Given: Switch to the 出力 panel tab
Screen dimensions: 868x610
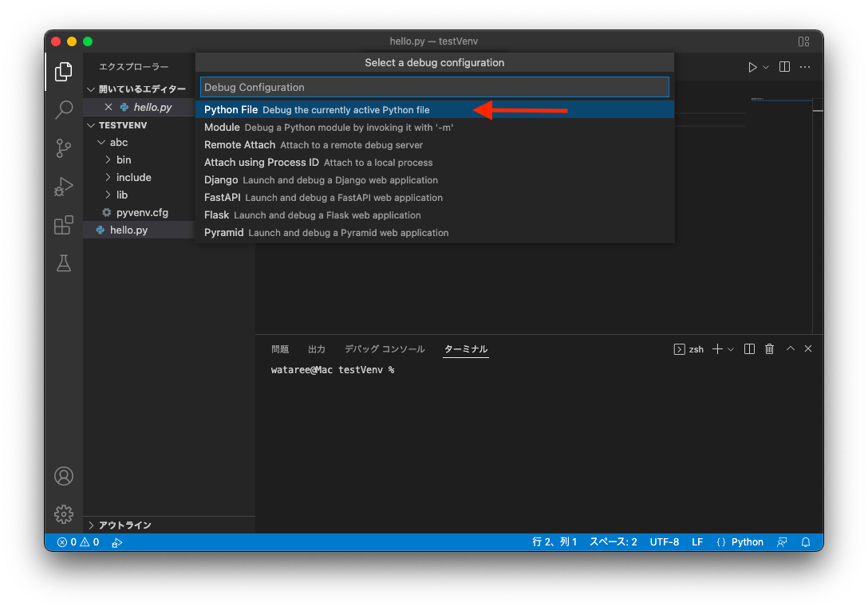Looking at the screenshot, I should (x=317, y=349).
